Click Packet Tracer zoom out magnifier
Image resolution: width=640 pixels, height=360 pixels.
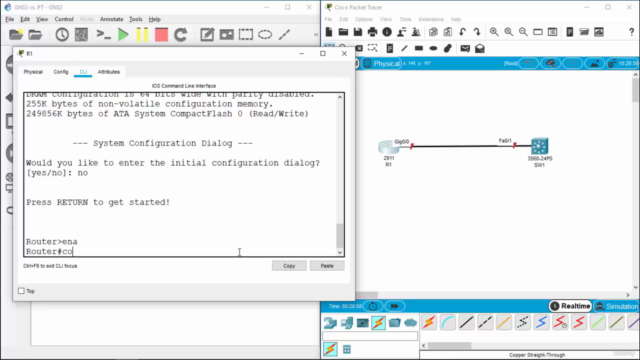(x=523, y=32)
